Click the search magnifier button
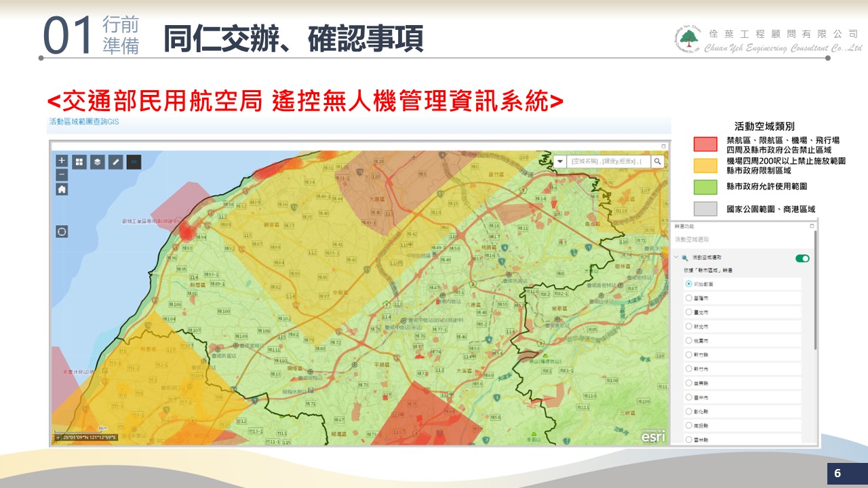This screenshot has height=488, width=868. tap(657, 161)
